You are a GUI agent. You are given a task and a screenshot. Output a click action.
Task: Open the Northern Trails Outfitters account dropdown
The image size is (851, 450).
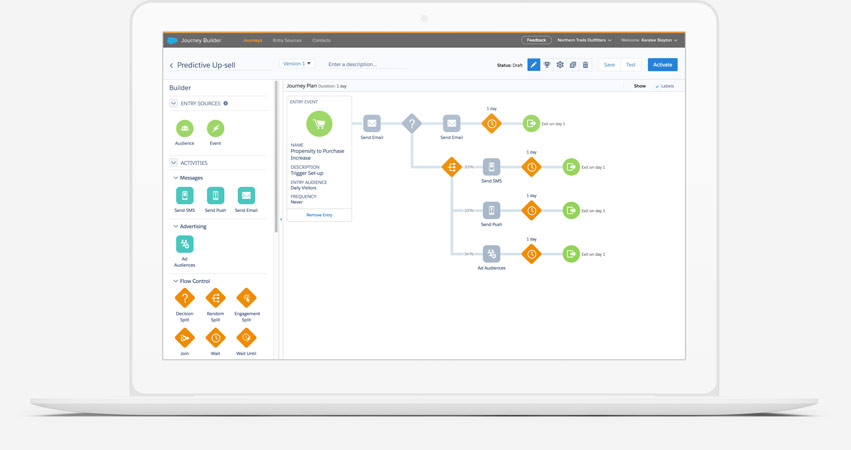pos(584,40)
